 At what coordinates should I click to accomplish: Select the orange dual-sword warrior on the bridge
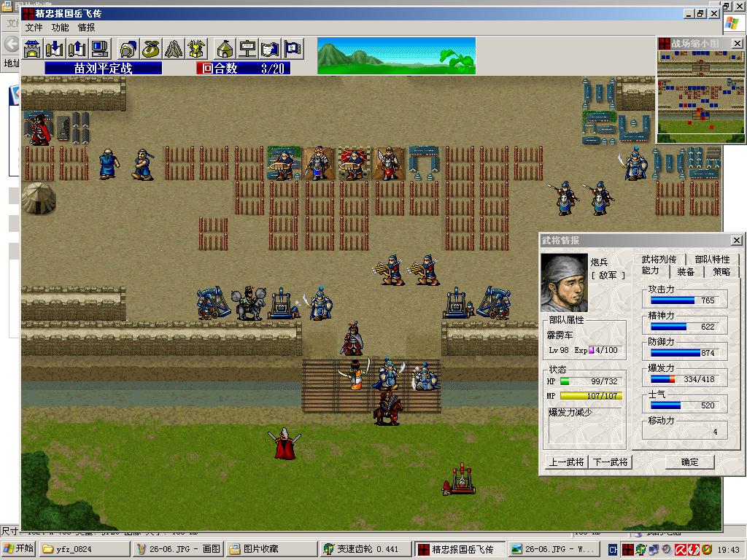click(x=355, y=374)
